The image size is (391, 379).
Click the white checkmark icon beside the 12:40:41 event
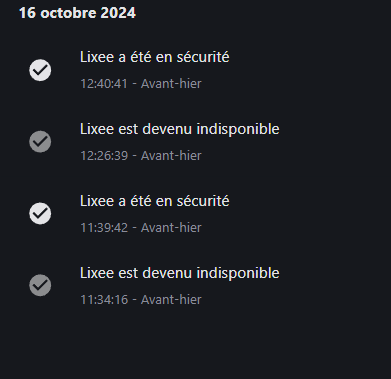pos(40,70)
